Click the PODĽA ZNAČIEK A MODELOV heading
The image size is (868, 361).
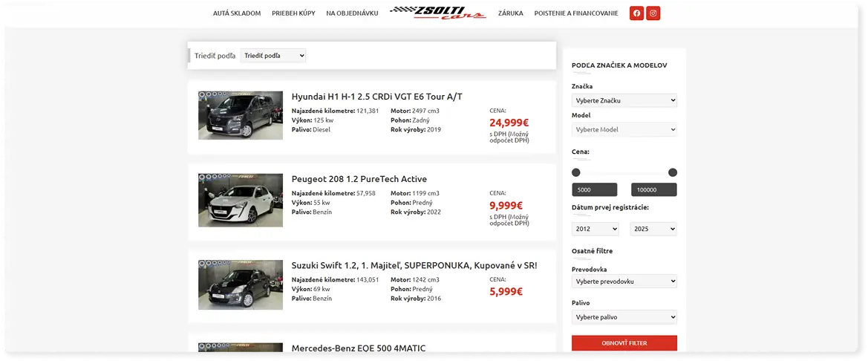pos(619,65)
